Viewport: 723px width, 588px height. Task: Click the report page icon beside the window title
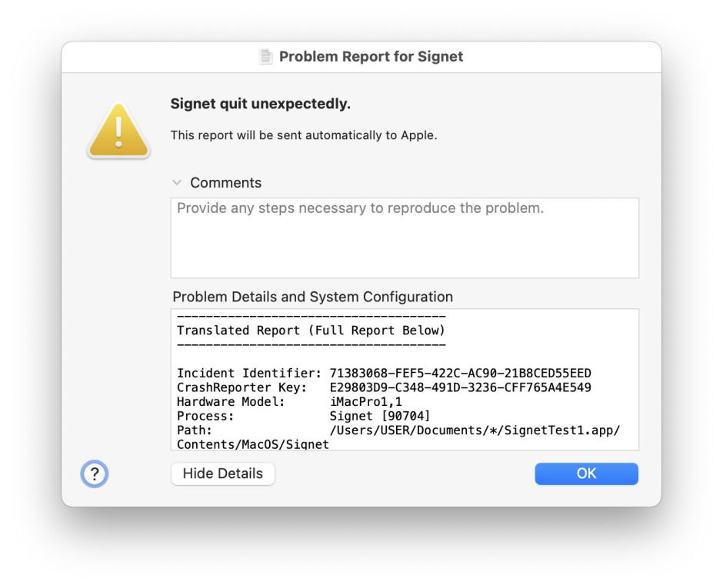click(x=265, y=56)
